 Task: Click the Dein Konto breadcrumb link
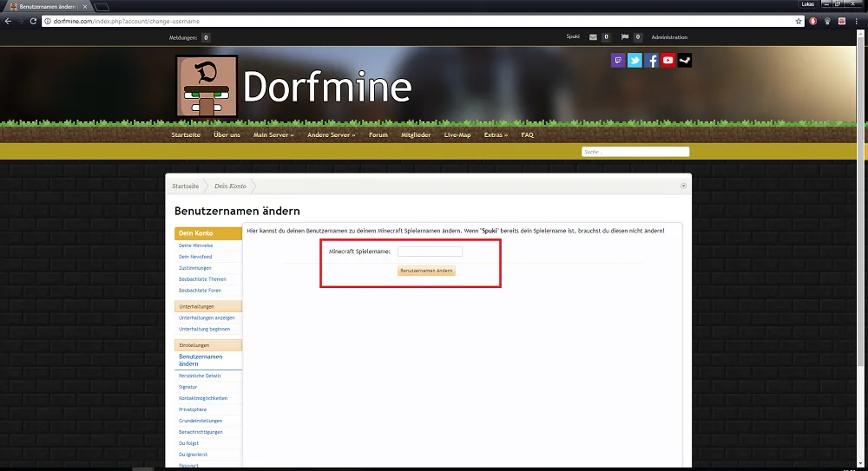tap(230, 186)
